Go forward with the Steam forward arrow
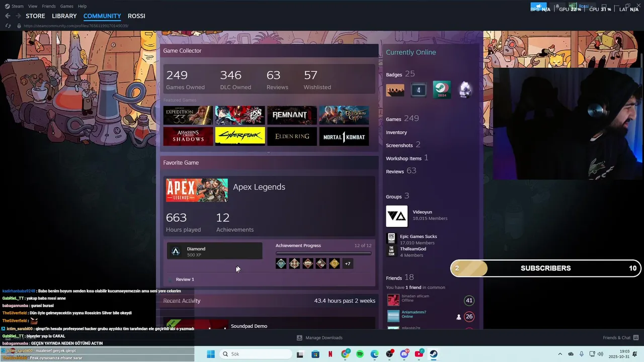 click(18, 16)
